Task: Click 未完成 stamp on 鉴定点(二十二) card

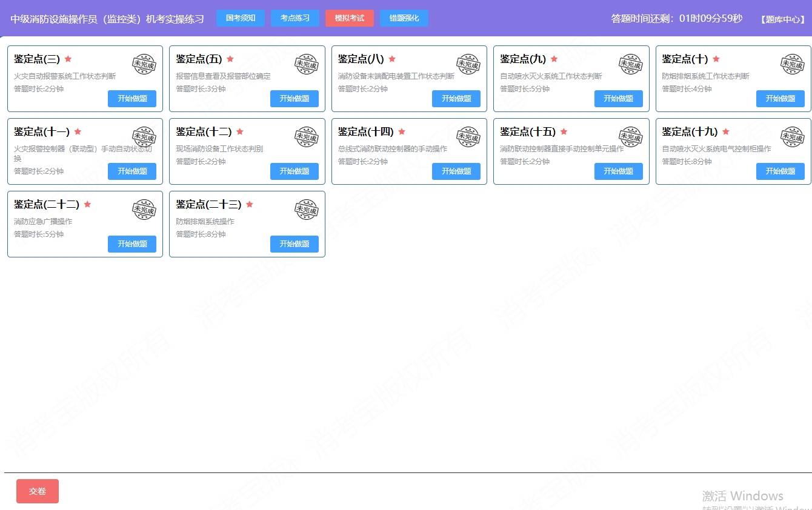Action: coord(144,210)
